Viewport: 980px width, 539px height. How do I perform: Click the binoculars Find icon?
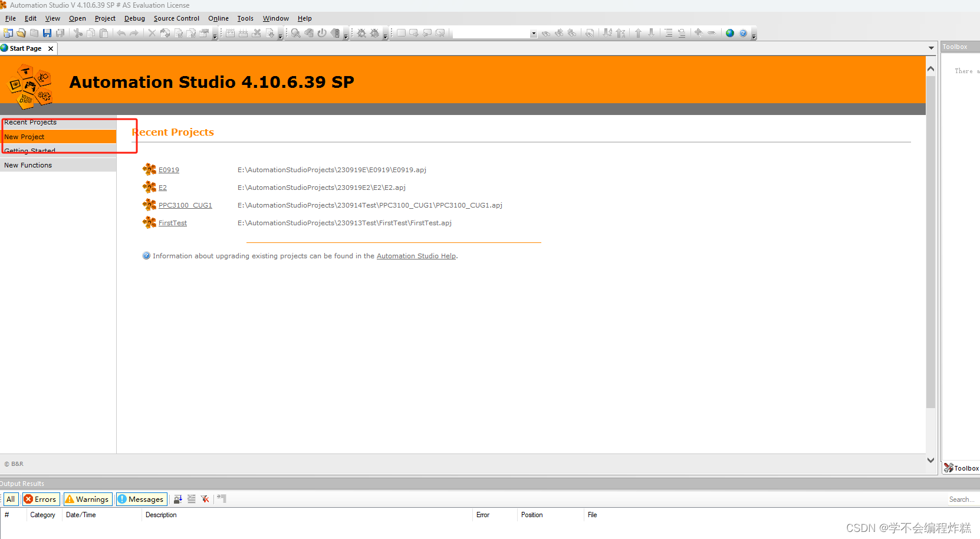click(x=546, y=33)
